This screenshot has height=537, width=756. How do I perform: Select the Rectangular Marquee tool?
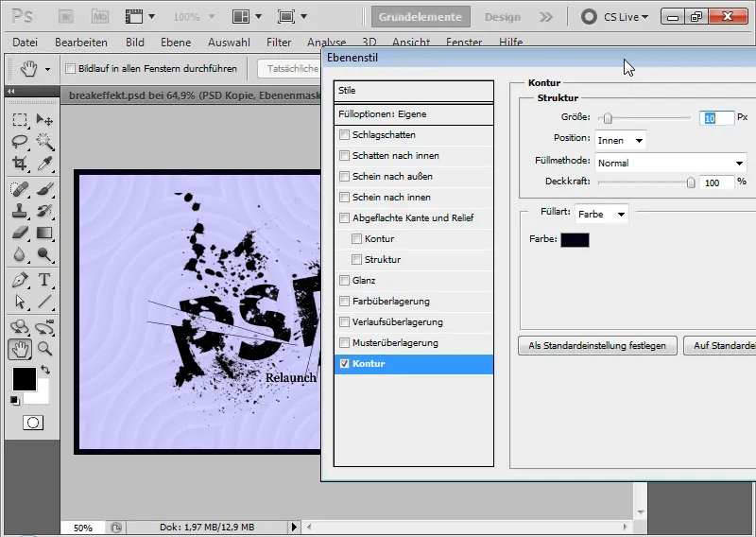pos(19,119)
